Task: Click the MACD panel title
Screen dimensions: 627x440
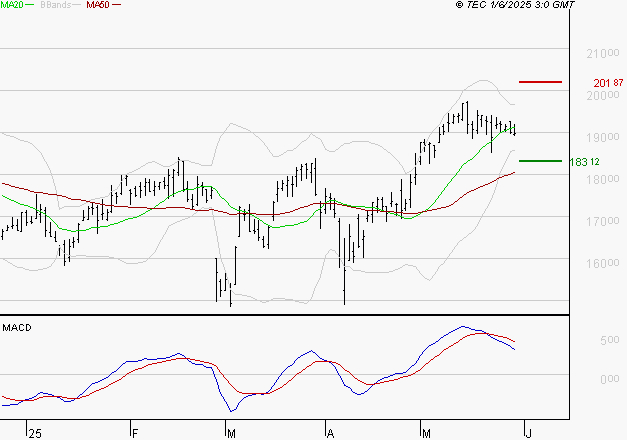Action: click(17, 328)
